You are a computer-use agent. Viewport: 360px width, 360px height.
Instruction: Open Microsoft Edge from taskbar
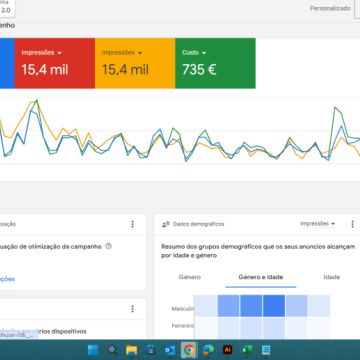click(x=208, y=350)
